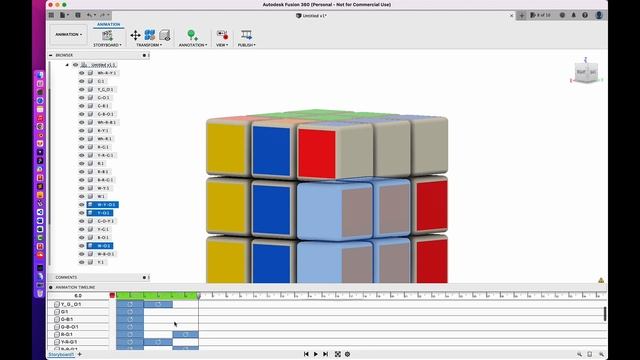Open COMMENTS panel options dot

point(144,278)
